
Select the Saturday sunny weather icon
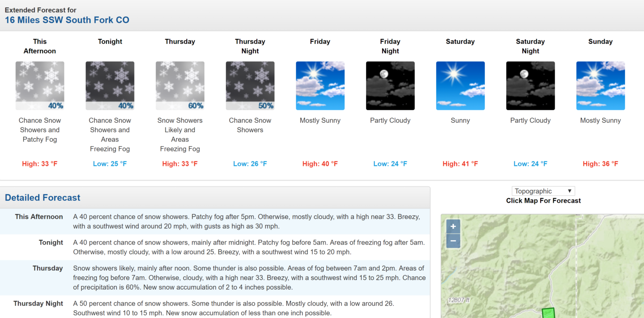[460, 86]
